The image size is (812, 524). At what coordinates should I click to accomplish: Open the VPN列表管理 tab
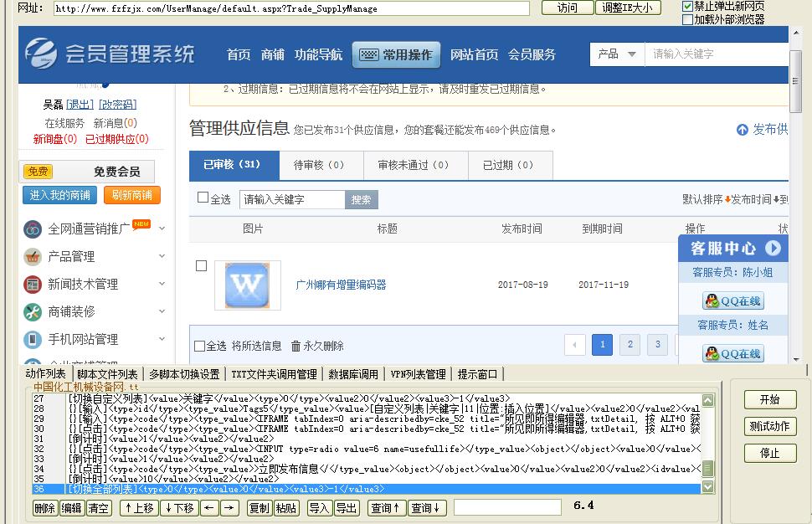click(x=419, y=374)
